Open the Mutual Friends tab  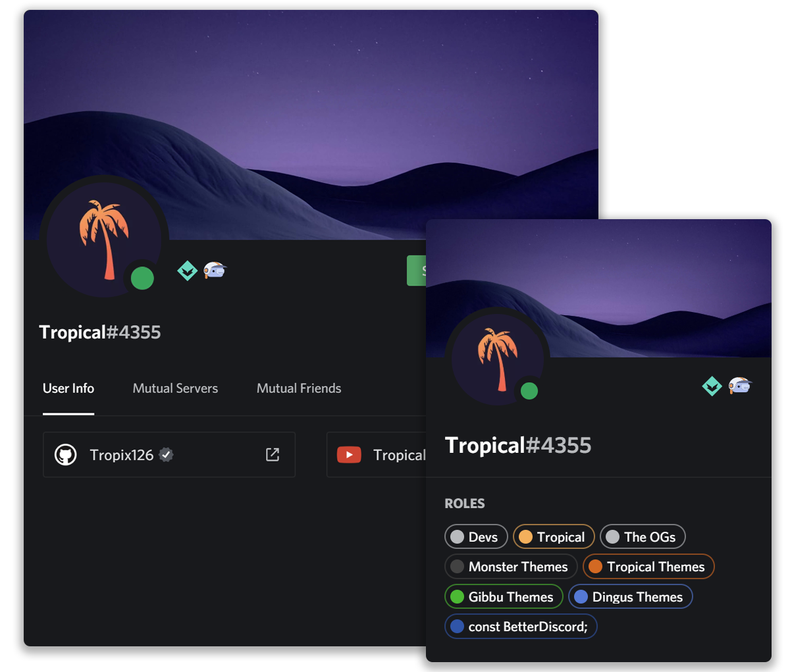click(299, 388)
